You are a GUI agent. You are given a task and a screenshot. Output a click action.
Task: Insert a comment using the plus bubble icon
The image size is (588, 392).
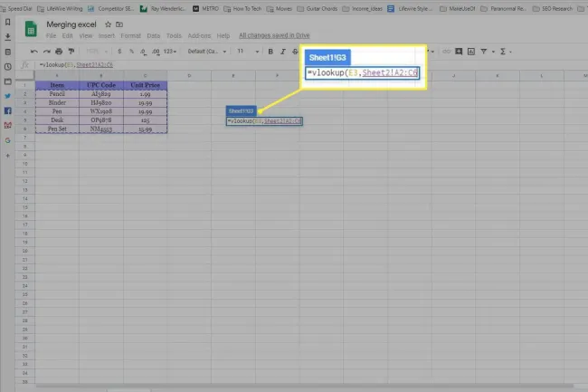(459, 52)
